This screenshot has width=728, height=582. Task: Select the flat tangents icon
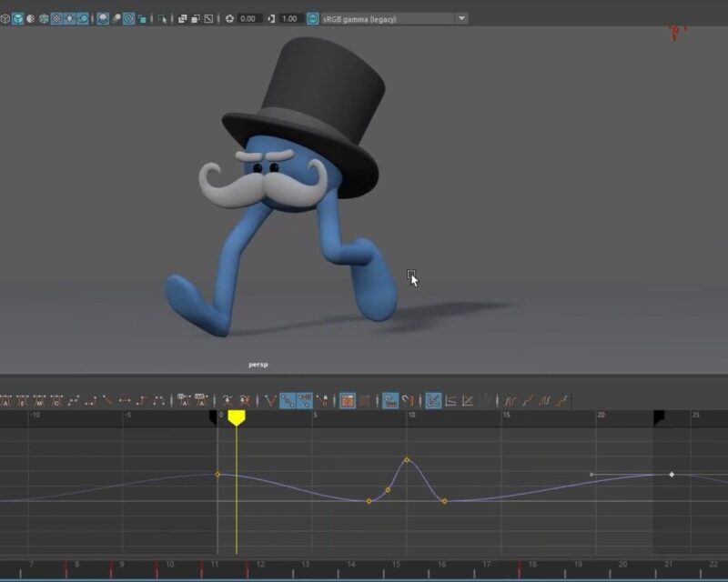[x=125, y=400]
